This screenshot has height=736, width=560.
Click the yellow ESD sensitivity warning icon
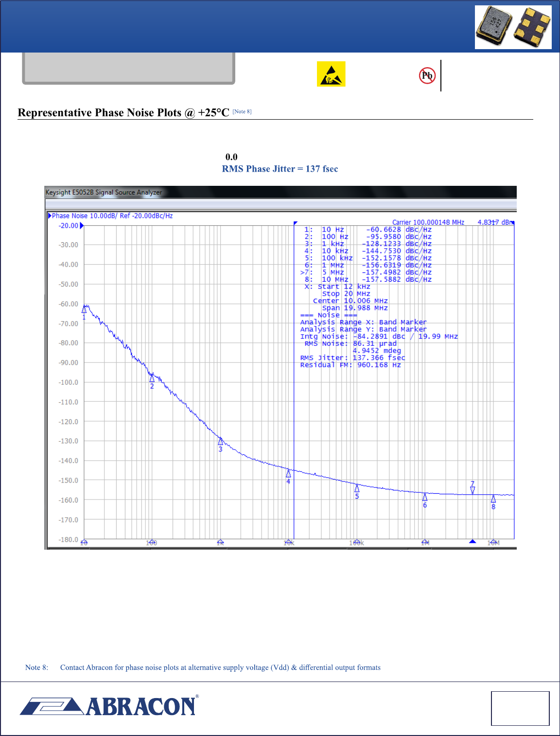coord(331,74)
